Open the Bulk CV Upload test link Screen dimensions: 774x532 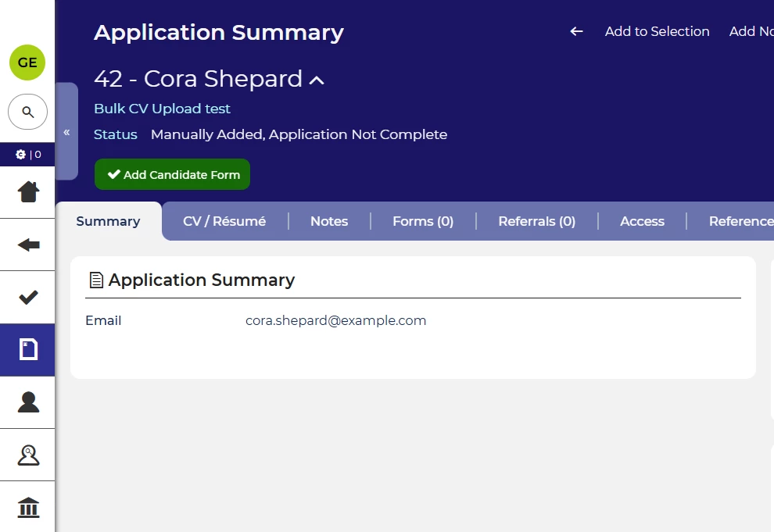162,109
